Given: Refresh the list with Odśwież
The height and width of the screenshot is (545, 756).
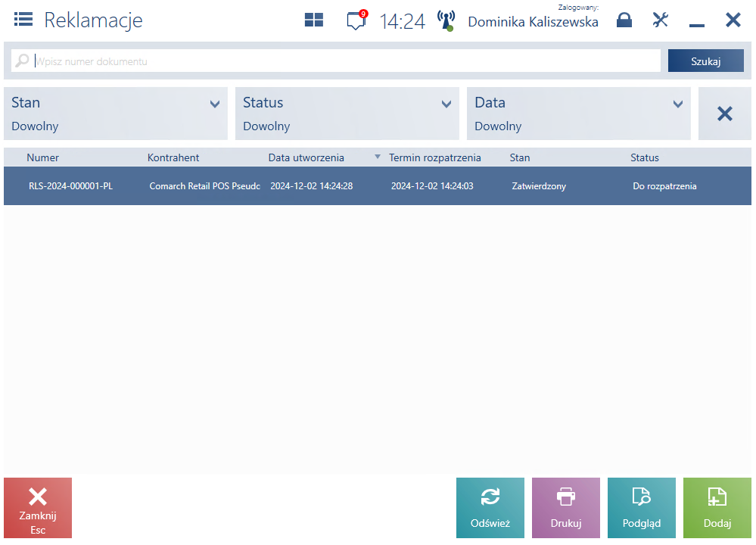Looking at the screenshot, I should pos(490,508).
